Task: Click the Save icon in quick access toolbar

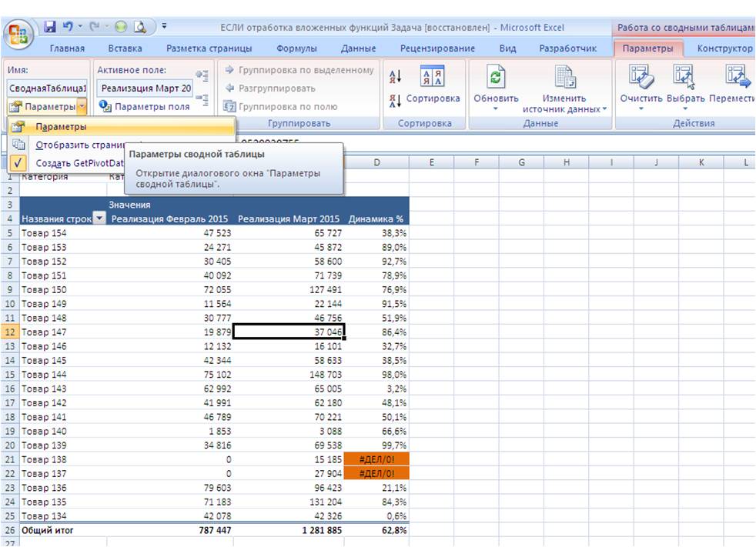Action: pyautogui.click(x=51, y=28)
